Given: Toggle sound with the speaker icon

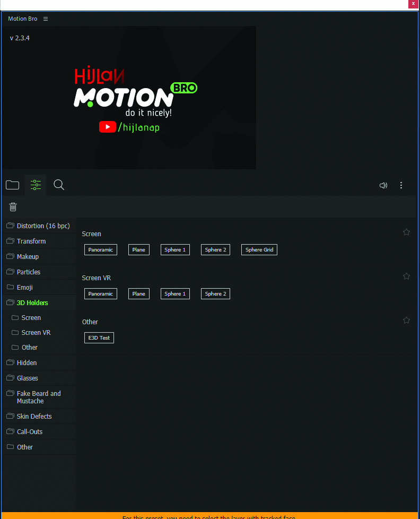Looking at the screenshot, I should [x=383, y=185].
